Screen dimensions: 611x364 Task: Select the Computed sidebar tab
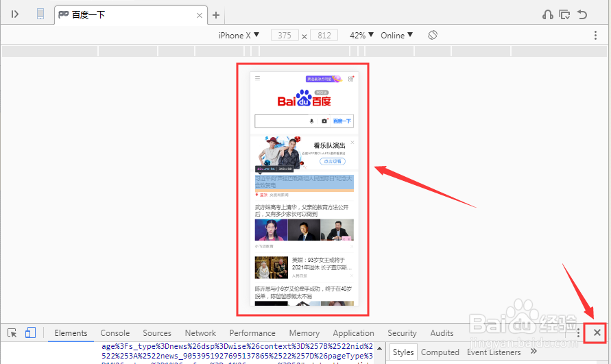click(440, 352)
